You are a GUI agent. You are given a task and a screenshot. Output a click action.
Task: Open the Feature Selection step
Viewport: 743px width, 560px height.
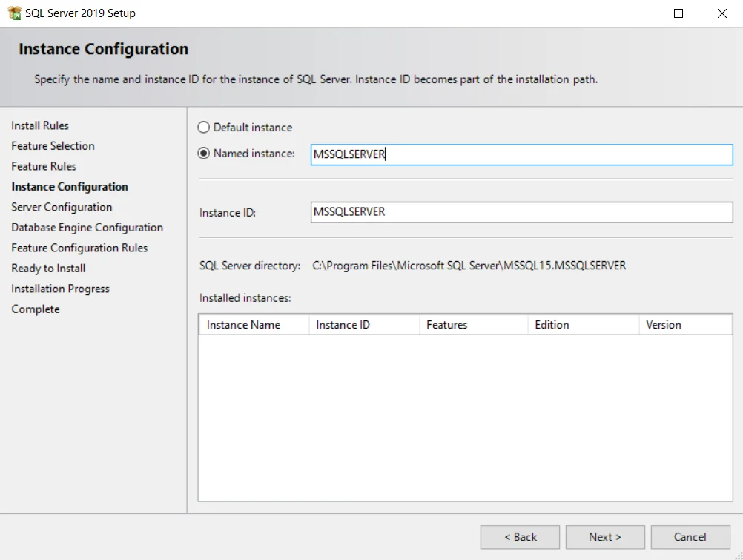pyautogui.click(x=53, y=145)
